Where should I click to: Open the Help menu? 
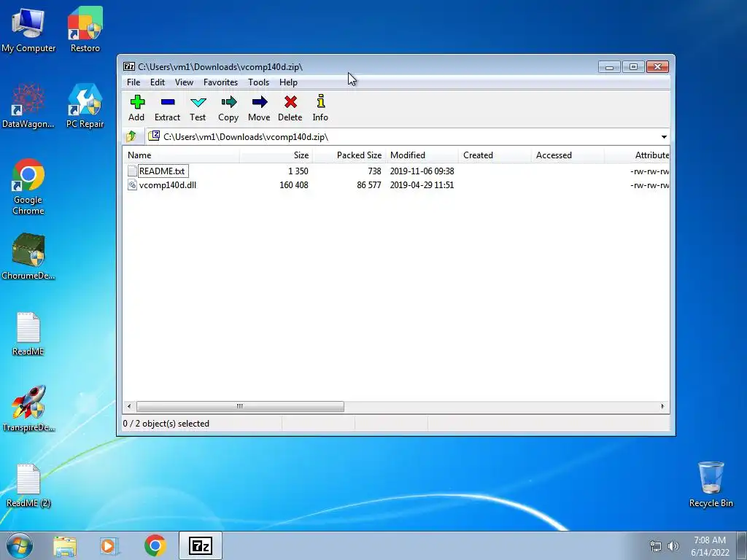(288, 82)
